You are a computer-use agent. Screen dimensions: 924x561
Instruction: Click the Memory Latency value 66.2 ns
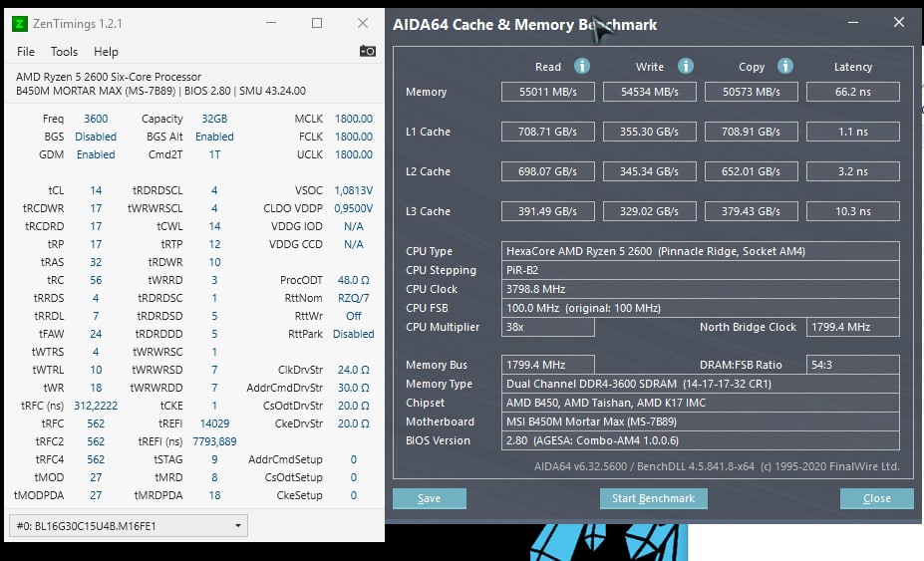tap(852, 92)
